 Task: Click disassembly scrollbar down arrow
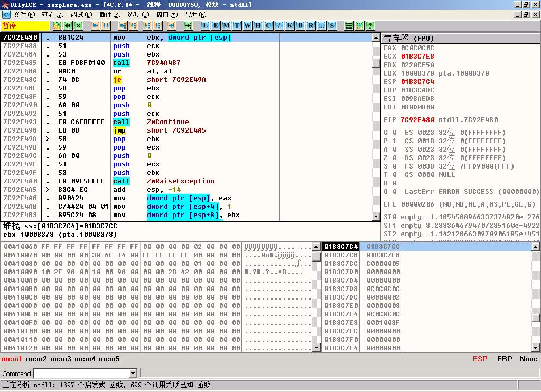pyautogui.click(x=376, y=217)
